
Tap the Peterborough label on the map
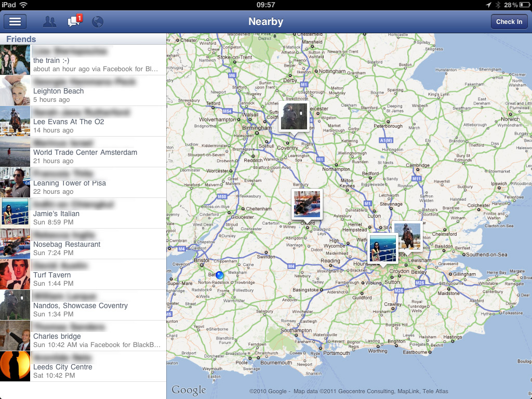388,126
